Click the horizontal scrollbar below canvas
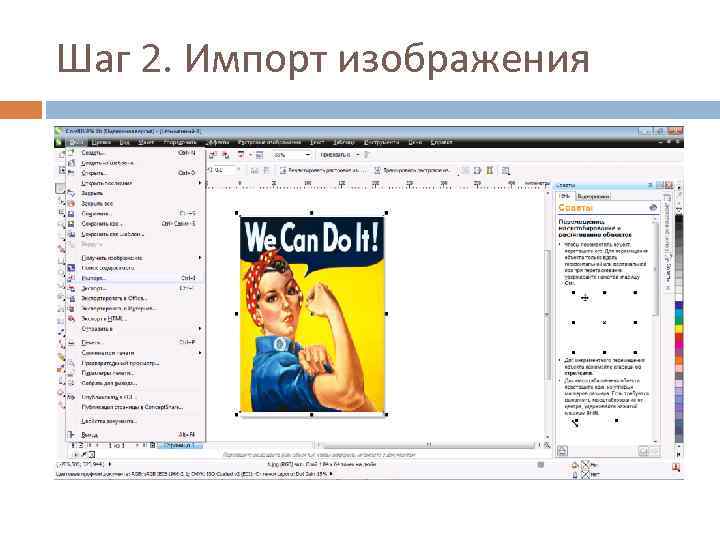The image size is (720, 540). [428, 444]
